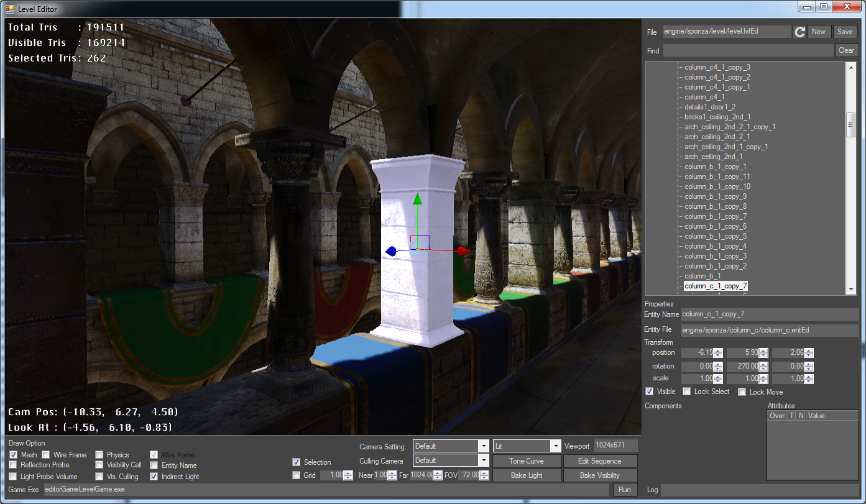Click the blue handle of the transform gizmo

pos(391,251)
